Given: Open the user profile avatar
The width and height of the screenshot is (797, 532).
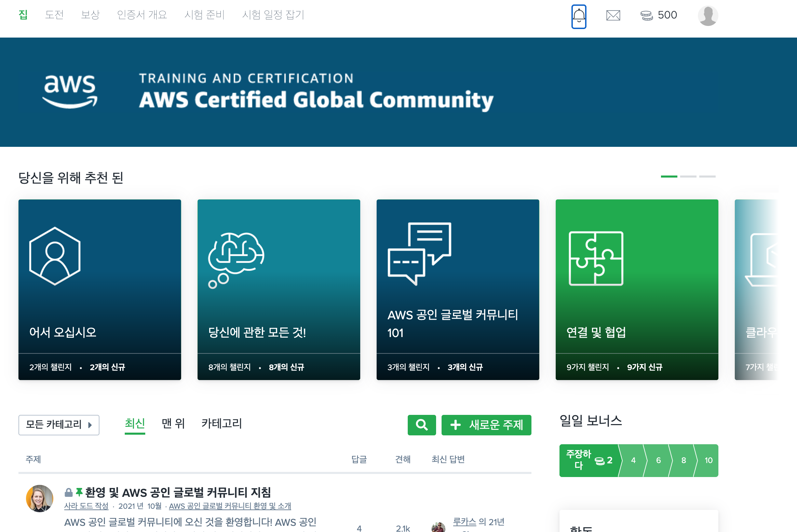Looking at the screenshot, I should (708, 16).
